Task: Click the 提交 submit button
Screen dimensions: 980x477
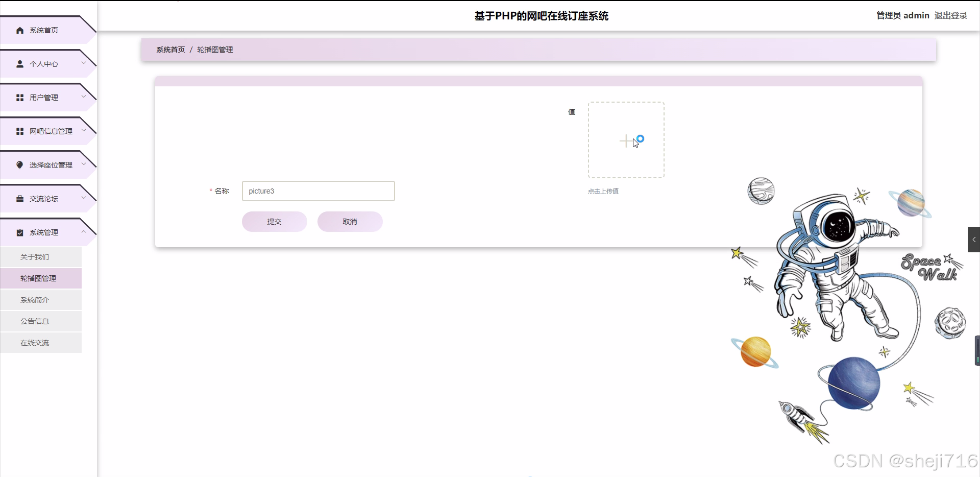Action: click(x=275, y=222)
